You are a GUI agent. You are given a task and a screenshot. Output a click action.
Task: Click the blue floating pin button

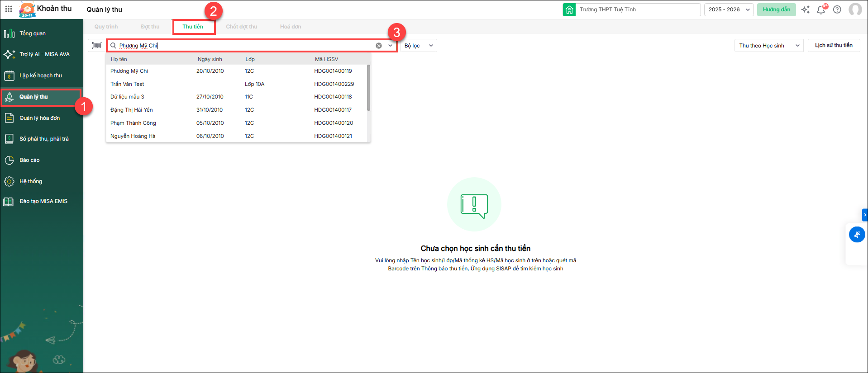click(x=857, y=234)
